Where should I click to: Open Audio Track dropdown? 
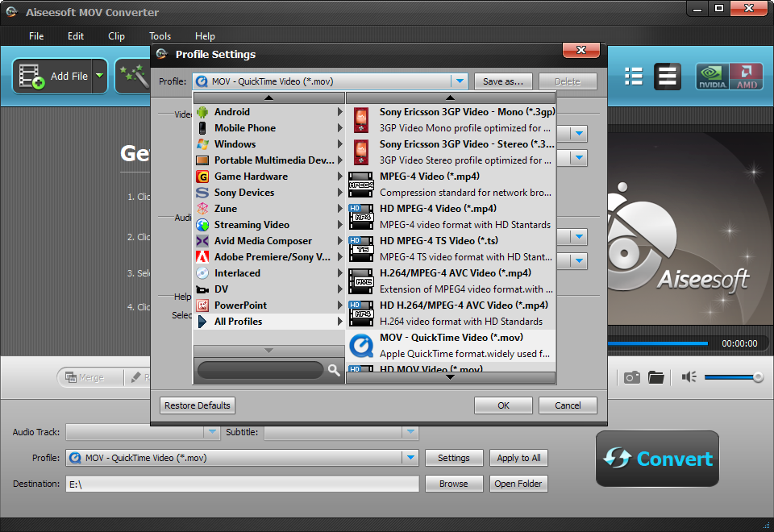[212, 432]
